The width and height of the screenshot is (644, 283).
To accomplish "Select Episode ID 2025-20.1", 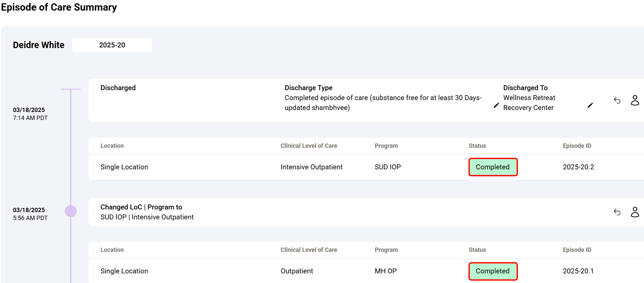I will coord(578,271).
